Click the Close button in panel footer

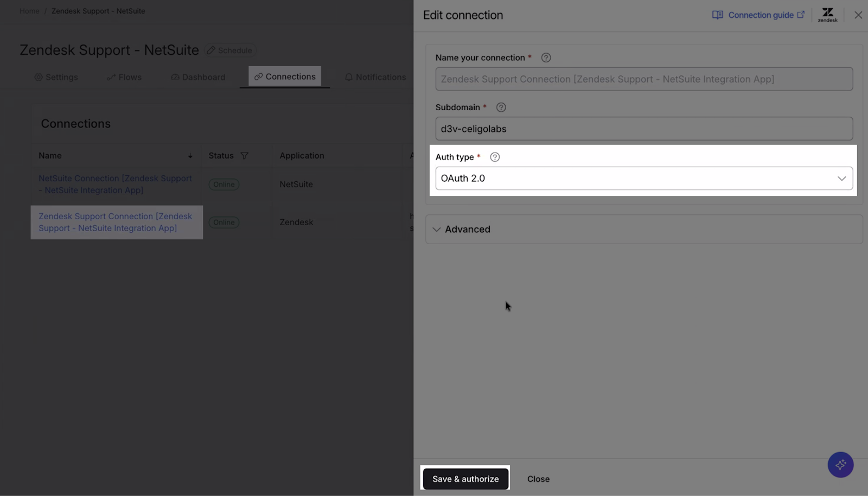point(538,479)
